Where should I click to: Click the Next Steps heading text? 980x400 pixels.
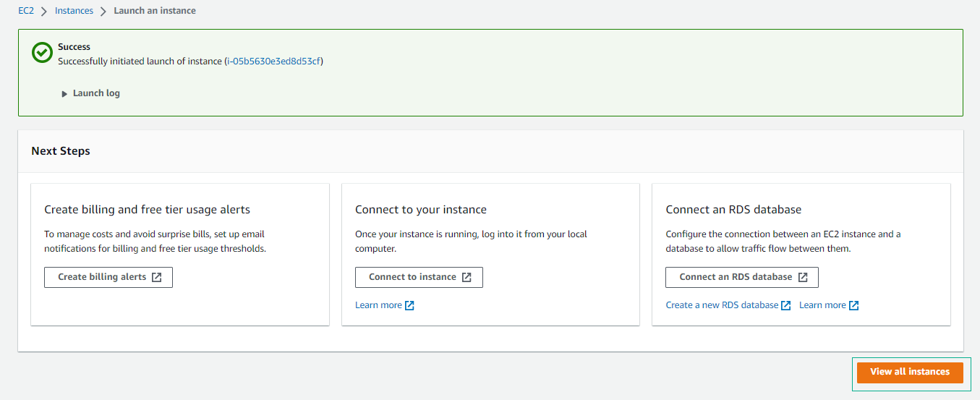[61, 151]
